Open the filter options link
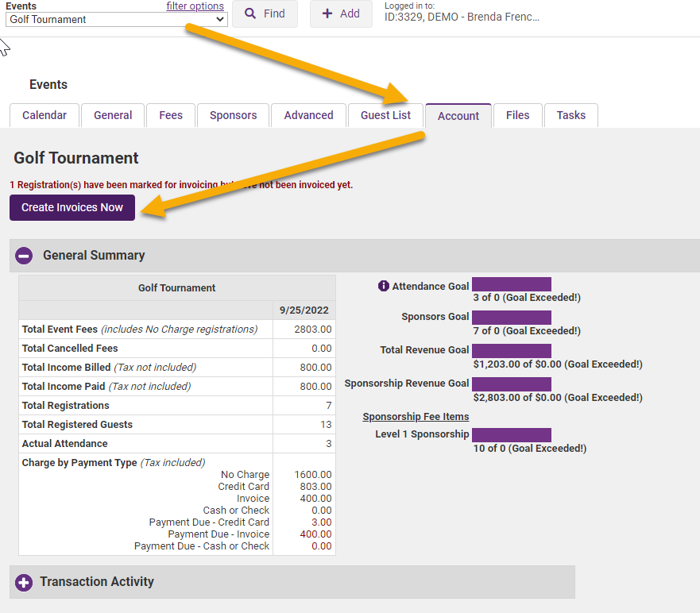 pyautogui.click(x=195, y=6)
